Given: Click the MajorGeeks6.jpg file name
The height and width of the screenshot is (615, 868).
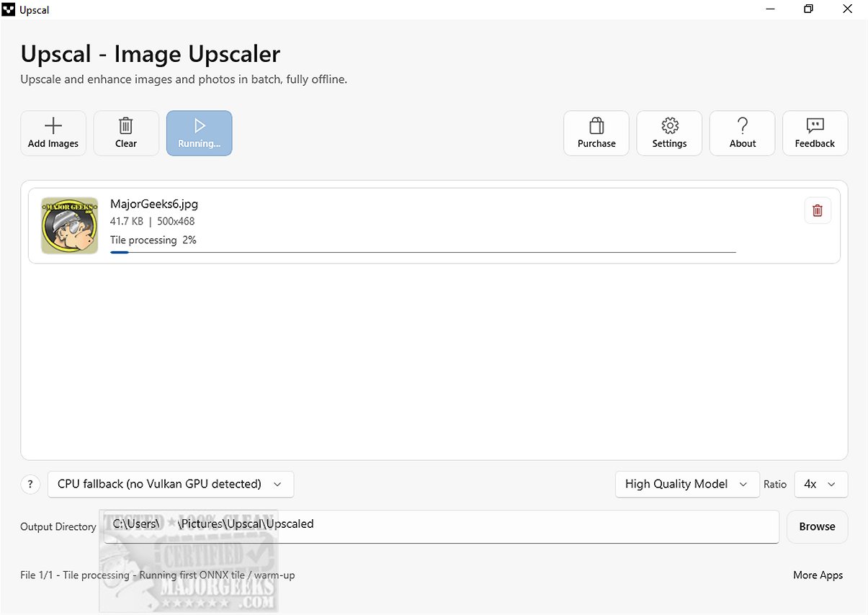Looking at the screenshot, I should [154, 204].
